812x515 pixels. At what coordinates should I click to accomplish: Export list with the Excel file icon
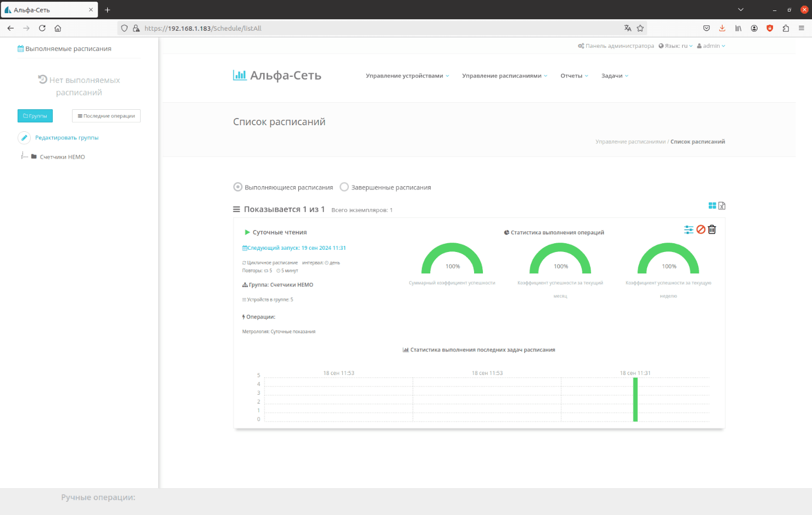coord(722,205)
